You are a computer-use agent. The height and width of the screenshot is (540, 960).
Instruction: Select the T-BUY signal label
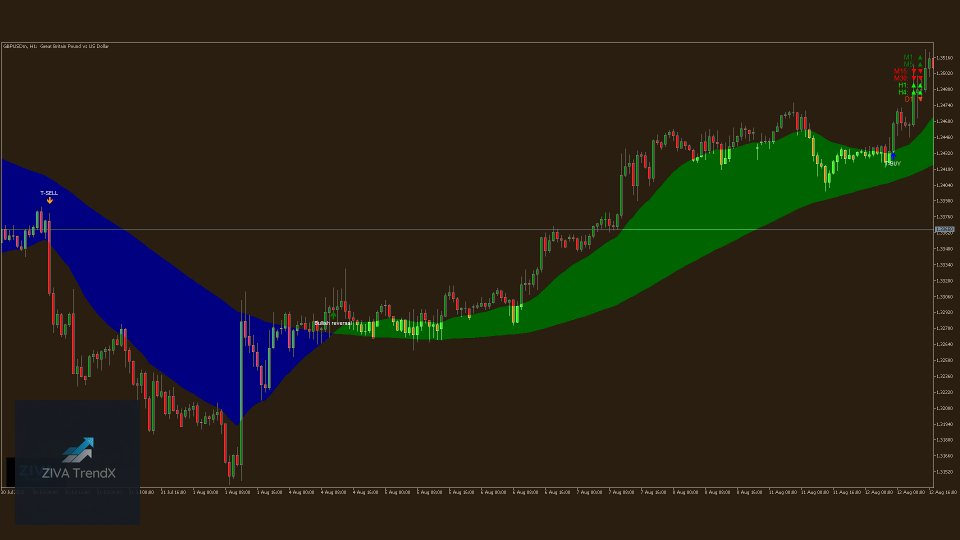pyautogui.click(x=893, y=163)
